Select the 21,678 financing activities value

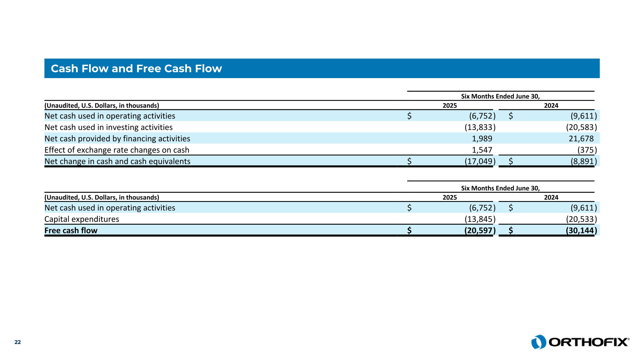(x=581, y=139)
